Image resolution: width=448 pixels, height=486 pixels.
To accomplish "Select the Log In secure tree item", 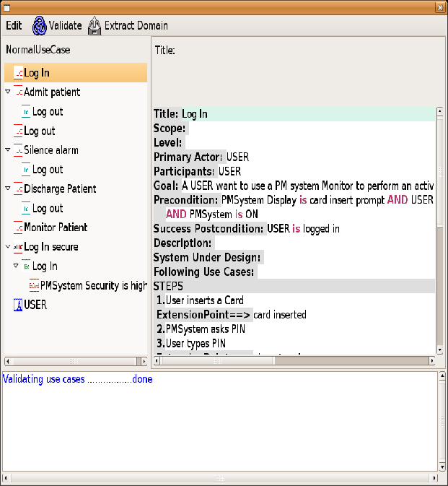I will click(51, 247).
